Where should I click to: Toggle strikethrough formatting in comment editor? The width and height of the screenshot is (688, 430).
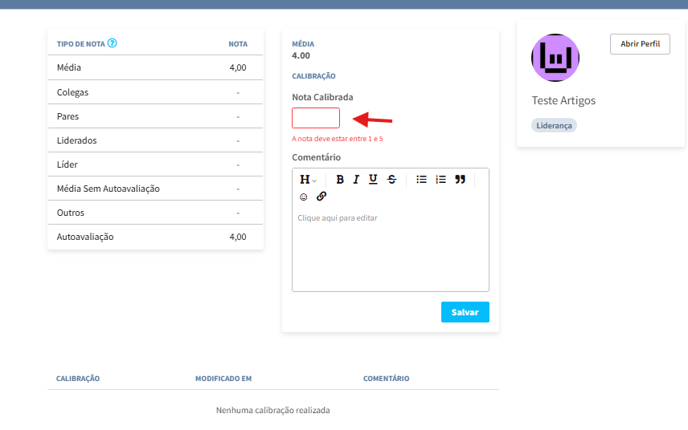[392, 179]
